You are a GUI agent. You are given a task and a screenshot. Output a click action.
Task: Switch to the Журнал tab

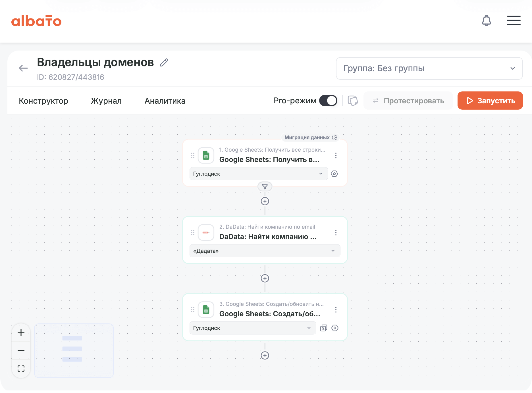coord(106,101)
